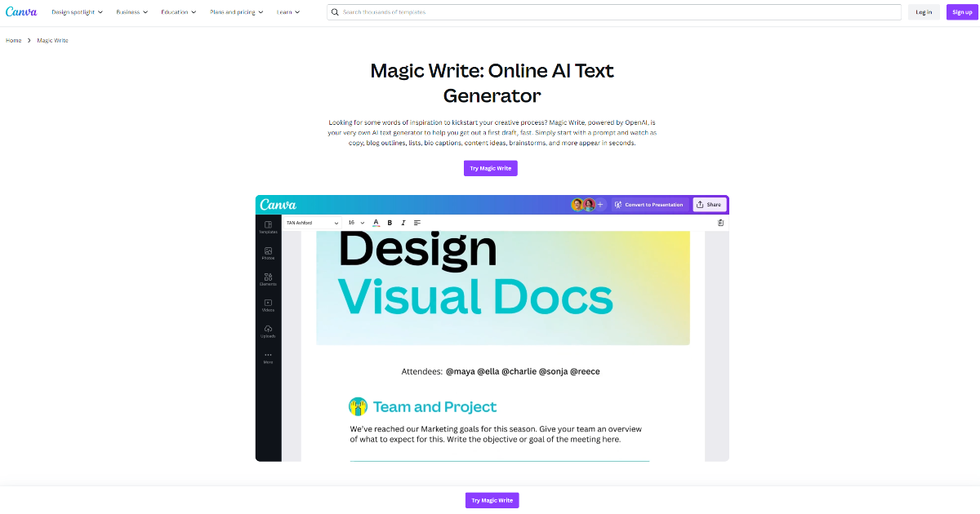
Task: Open the Business menu
Action: coord(131,11)
